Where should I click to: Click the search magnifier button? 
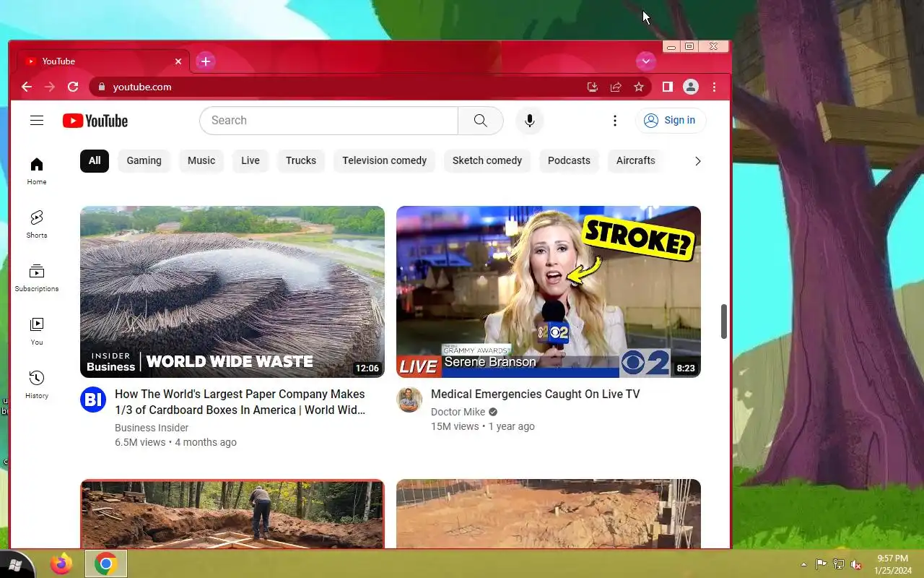[480, 121]
